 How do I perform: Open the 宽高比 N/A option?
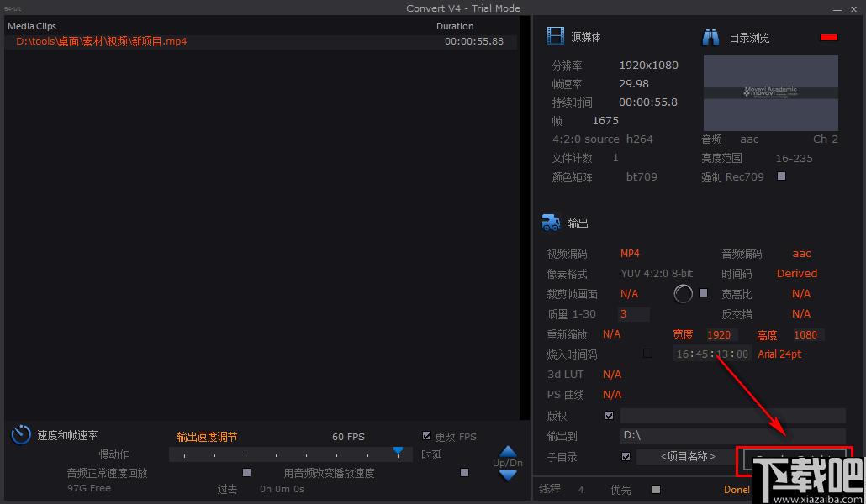[800, 294]
